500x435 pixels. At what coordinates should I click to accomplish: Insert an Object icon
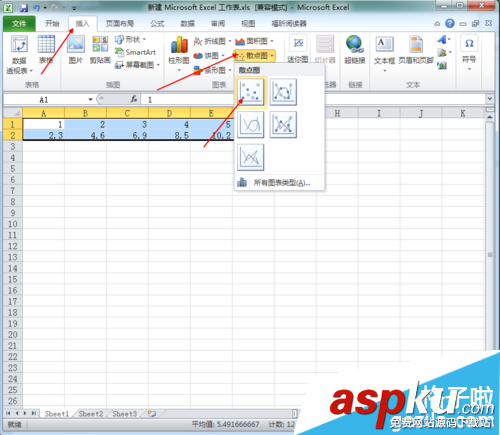click(442, 65)
